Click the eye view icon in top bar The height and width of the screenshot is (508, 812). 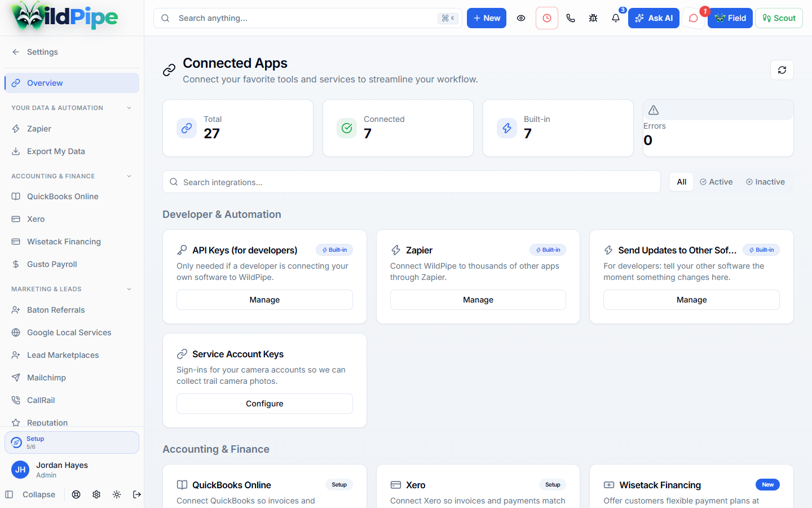coord(521,18)
